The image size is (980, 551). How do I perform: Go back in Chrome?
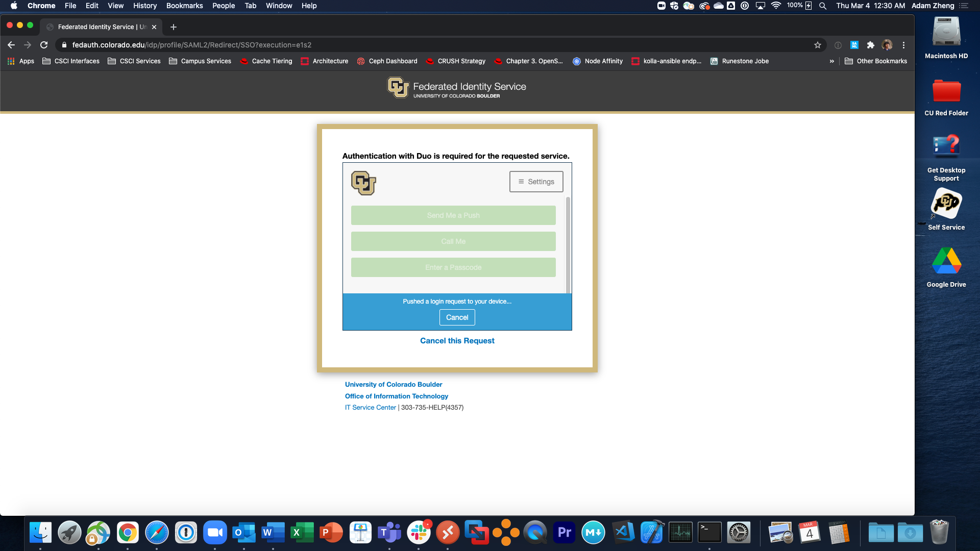point(11,45)
